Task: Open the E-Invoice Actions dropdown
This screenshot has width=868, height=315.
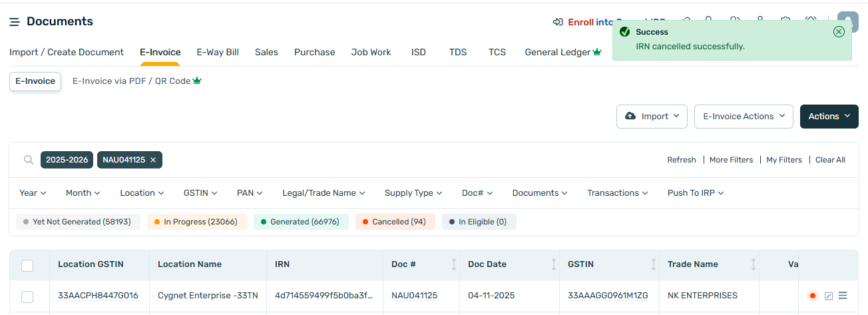Action: pyautogui.click(x=744, y=116)
